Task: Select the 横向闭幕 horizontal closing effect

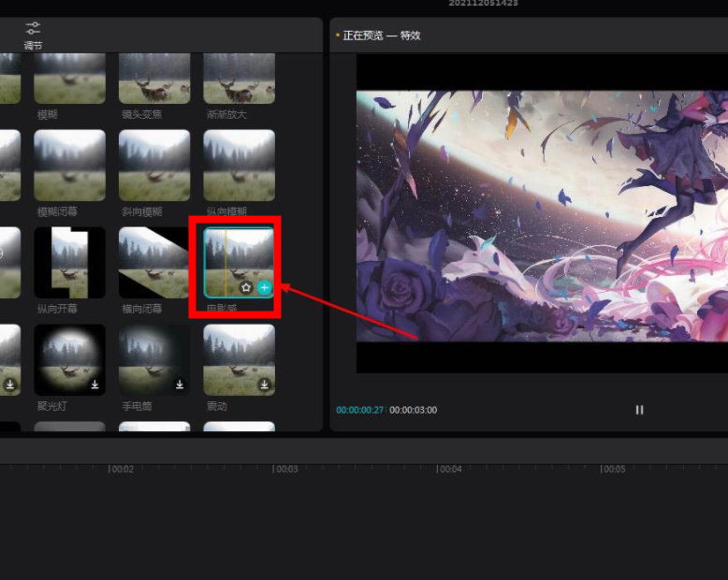Action: (154, 262)
